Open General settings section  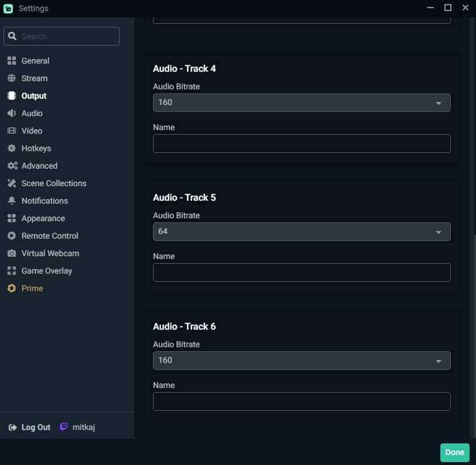pos(35,61)
